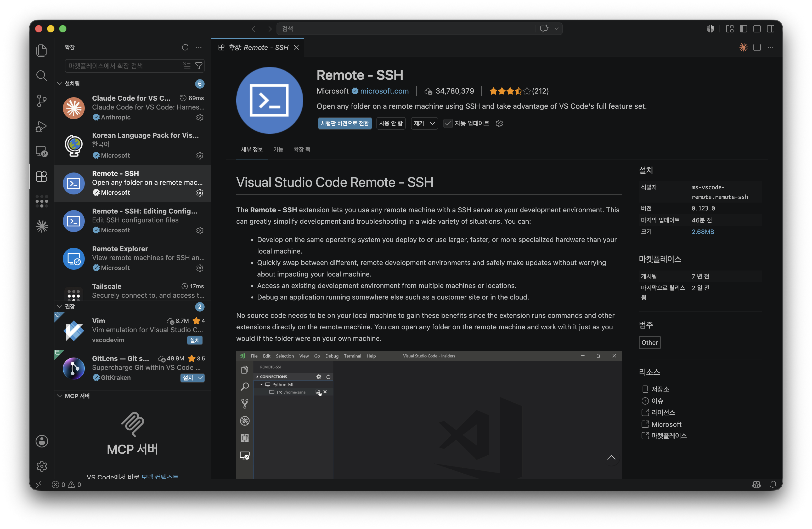Switch to the details tab
812x529 pixels.
point(252,149)
